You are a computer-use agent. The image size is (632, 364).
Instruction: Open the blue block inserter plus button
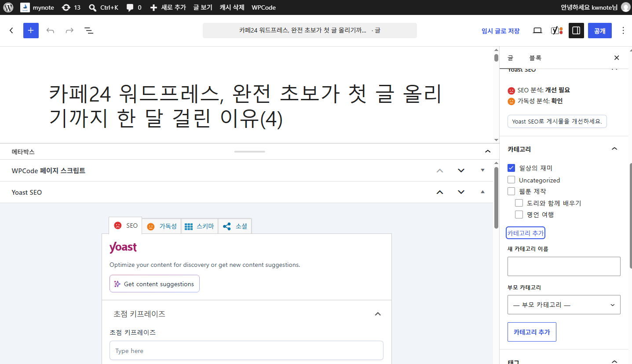[x=31, y=30]
